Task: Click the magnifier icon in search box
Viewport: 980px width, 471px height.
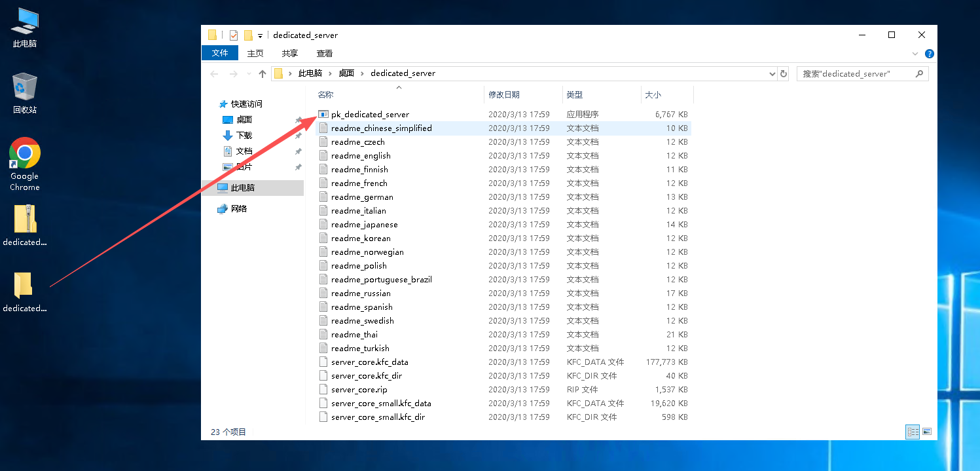Action: 919,74
